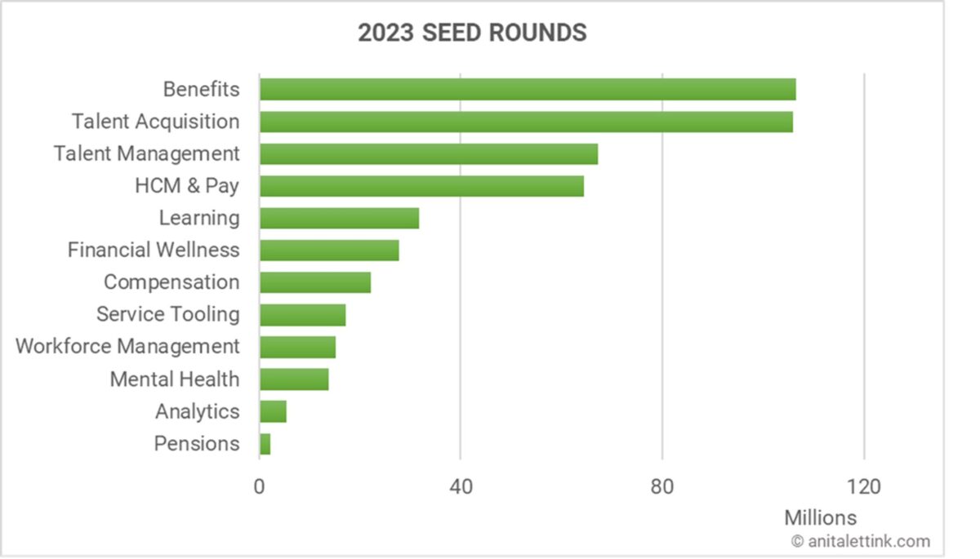Click the Workforce Management category label
Viewport: 980px width, 559px height.
tap(127, 347)
